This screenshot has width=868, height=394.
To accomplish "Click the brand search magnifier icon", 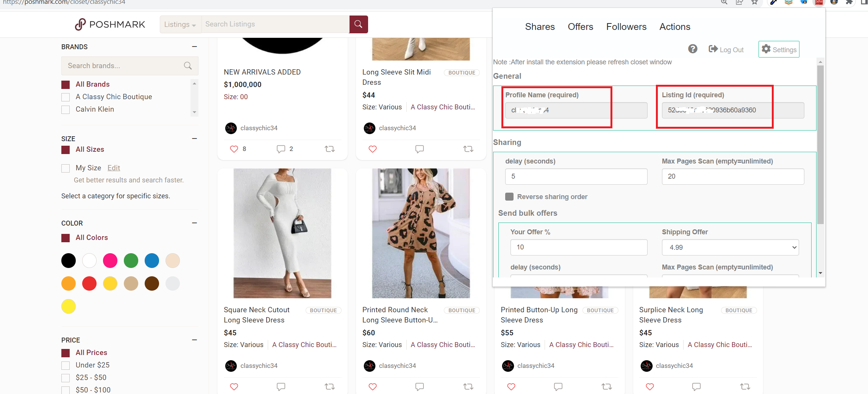I will pyautogui.click(x=188, y=65).
